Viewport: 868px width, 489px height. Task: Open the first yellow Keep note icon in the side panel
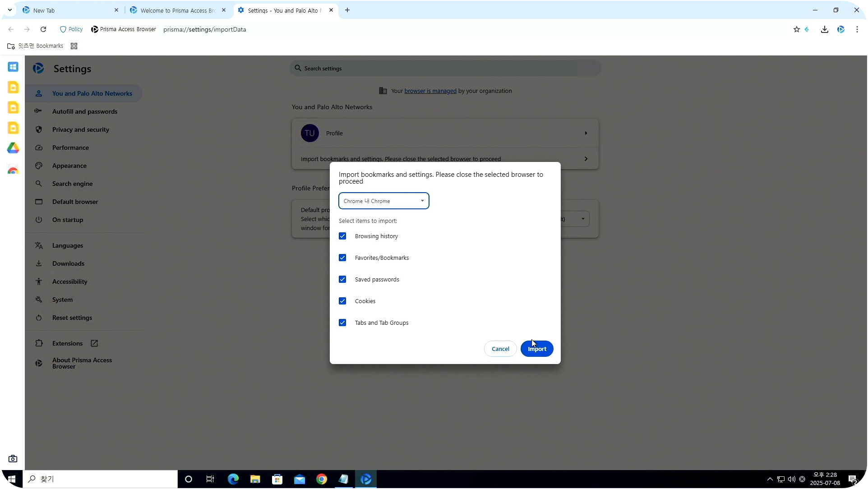coord(13,88)
